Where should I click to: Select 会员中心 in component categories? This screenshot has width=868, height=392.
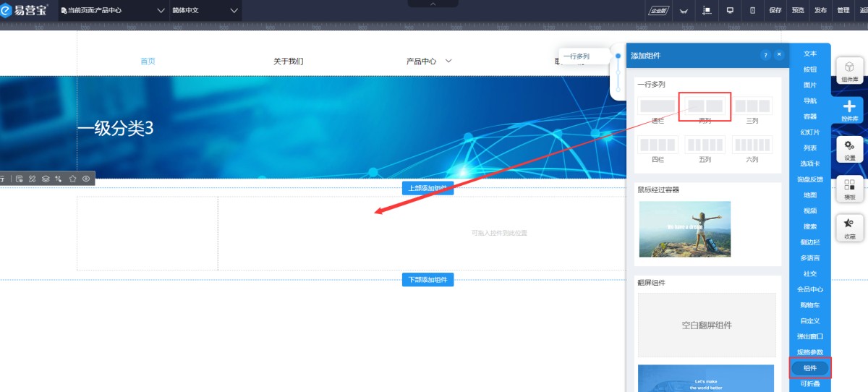(x=810, y=289)
